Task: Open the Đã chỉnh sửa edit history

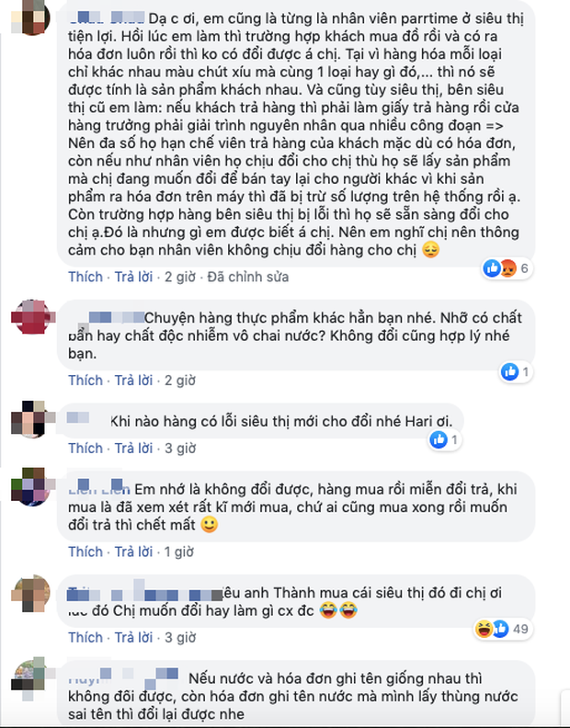Action: click(248, 277)
